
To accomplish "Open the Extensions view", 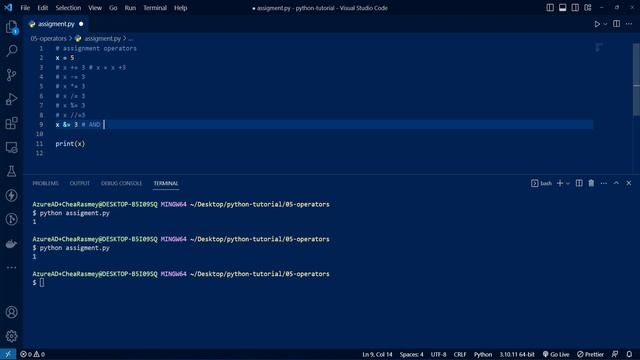I will [x=11, y=123].
